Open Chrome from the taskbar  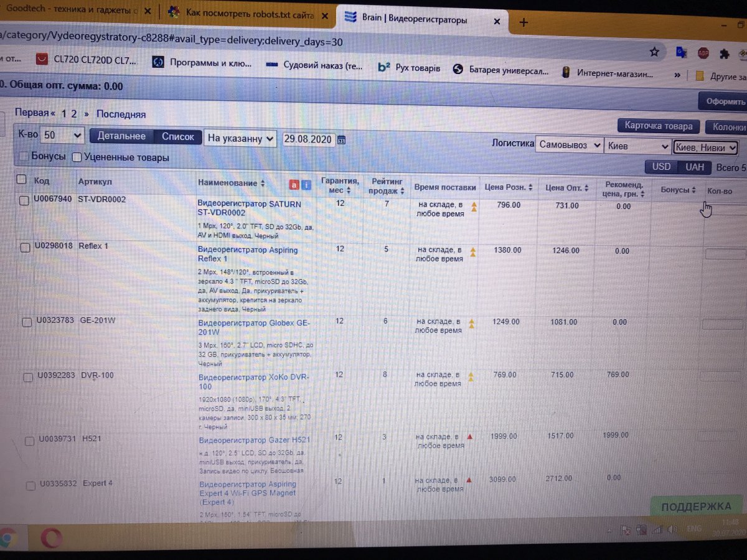click(x=7, y=539)
